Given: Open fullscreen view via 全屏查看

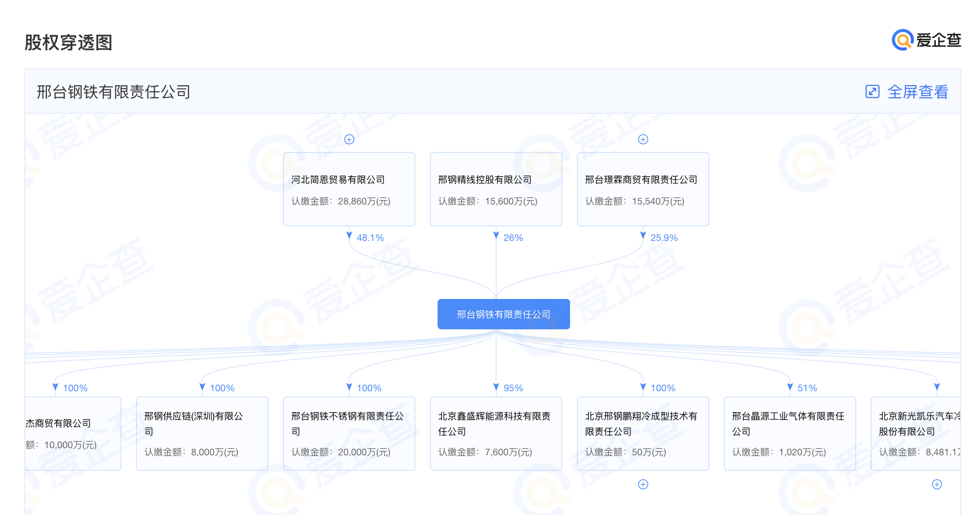Looking at the screenshot, I should 918,92.
